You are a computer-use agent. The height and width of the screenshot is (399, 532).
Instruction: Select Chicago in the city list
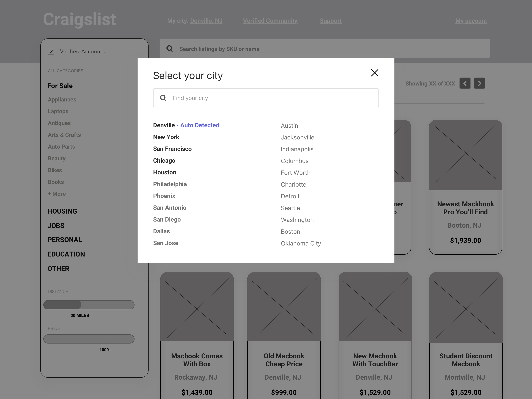coord(164,161)
